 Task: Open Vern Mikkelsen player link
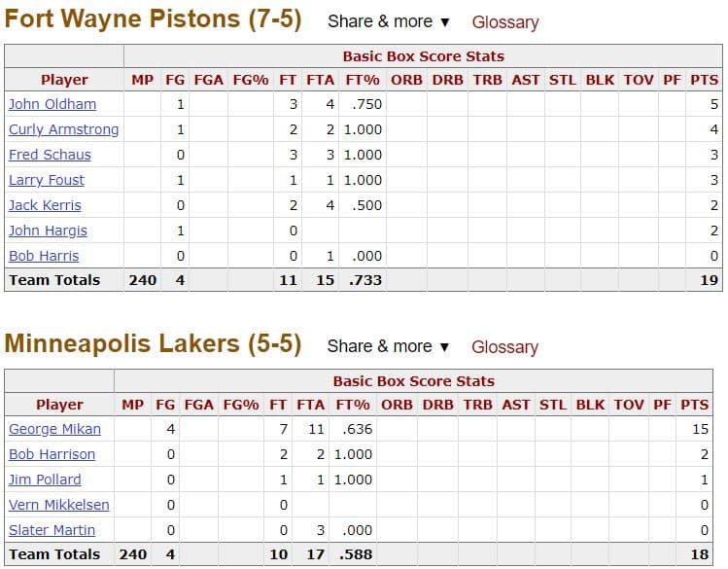pos(59,505)
